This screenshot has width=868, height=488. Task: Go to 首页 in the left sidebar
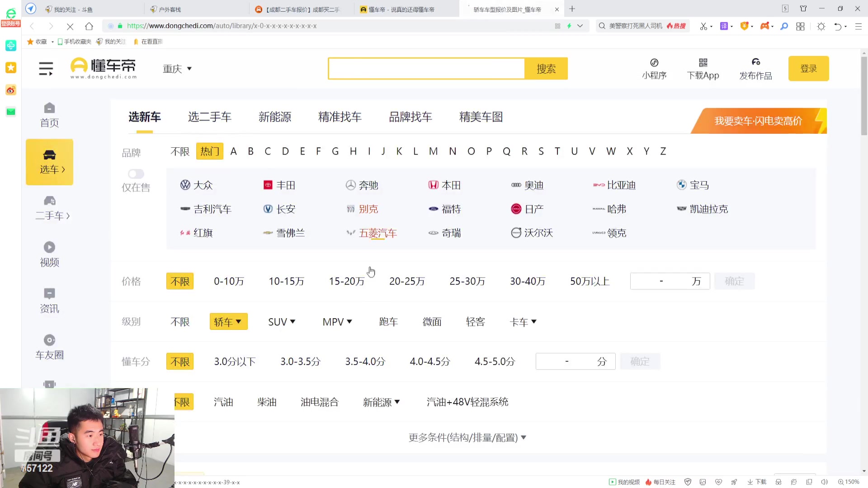(x=49, y=115)
